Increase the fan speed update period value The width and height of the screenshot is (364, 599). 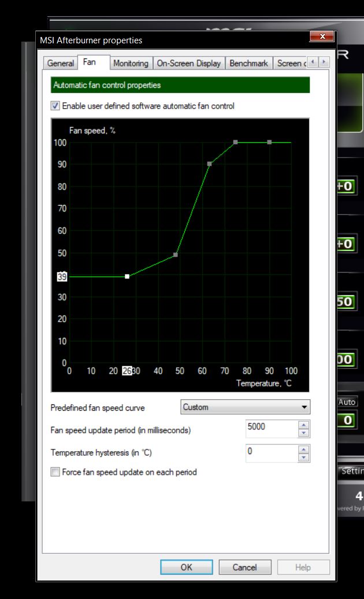pyautogui.click(x=304, y=425)
